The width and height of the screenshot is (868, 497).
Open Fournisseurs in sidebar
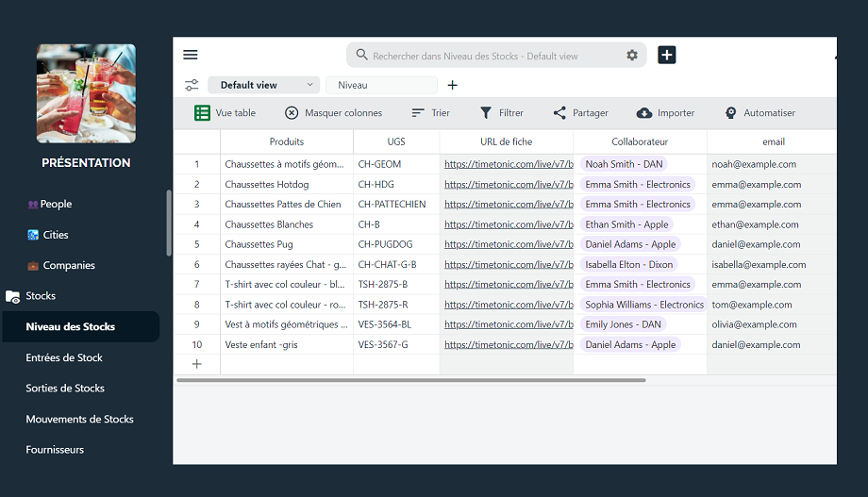pos(55,450)
